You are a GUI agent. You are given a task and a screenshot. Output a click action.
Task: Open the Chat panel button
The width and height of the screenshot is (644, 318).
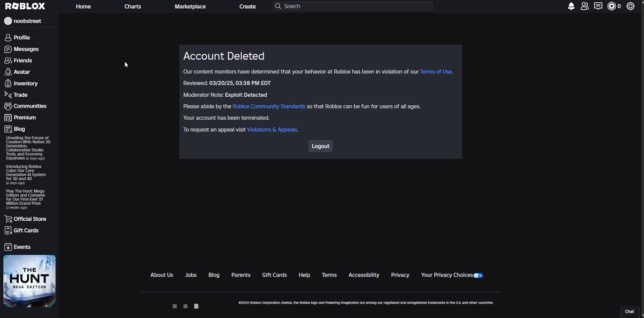(630, 312)
